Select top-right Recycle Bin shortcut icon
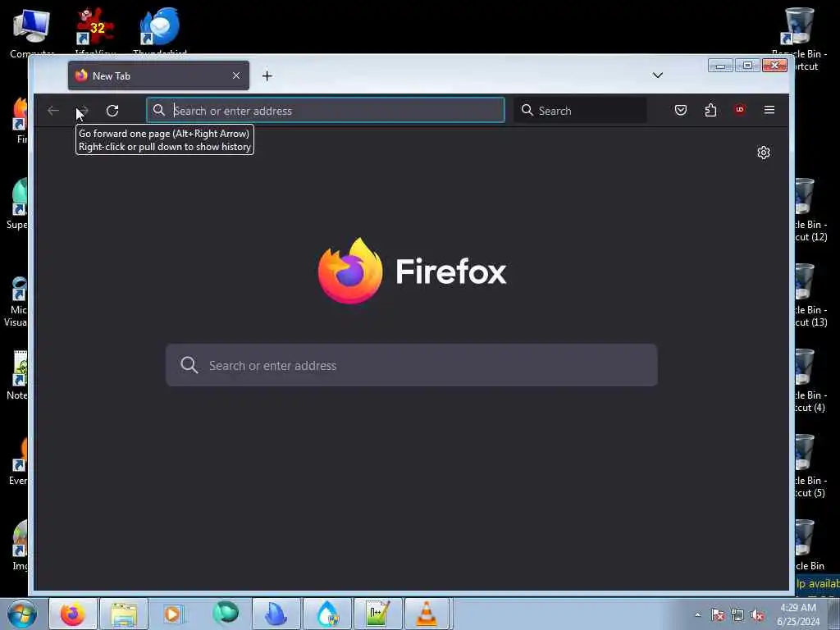 tap(799, 27)
